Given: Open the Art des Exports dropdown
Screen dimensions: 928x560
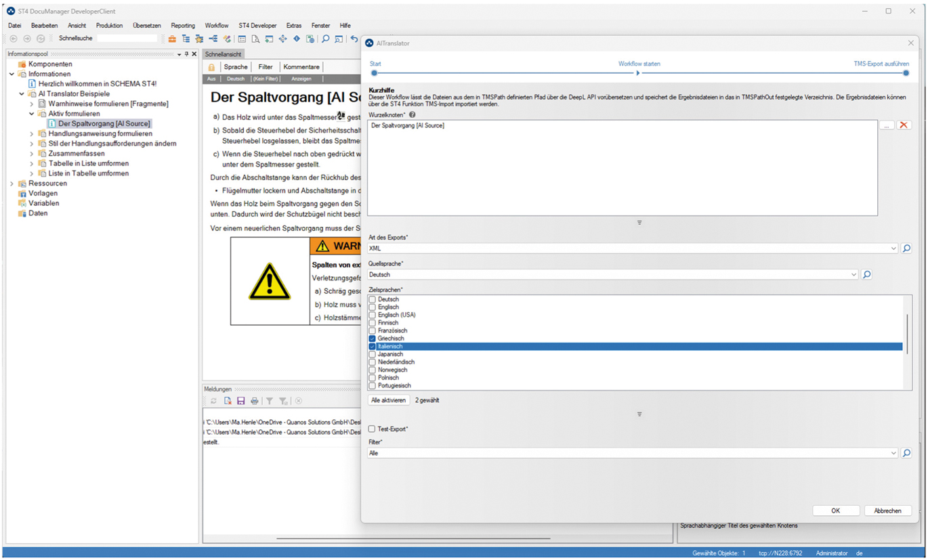Looking at the screenshot, I should 893,249.
